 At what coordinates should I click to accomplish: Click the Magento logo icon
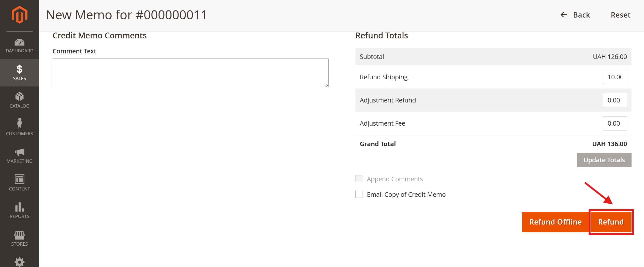19,15
